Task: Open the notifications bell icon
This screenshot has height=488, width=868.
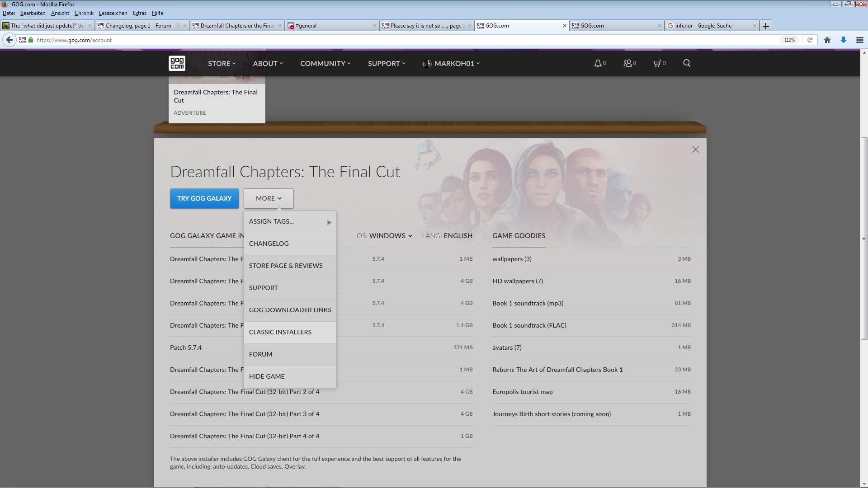Action: (598, 63)
